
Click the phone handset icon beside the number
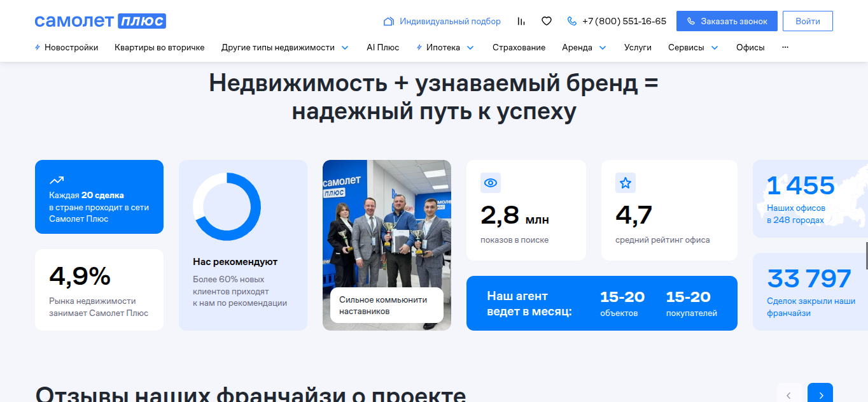571,21
